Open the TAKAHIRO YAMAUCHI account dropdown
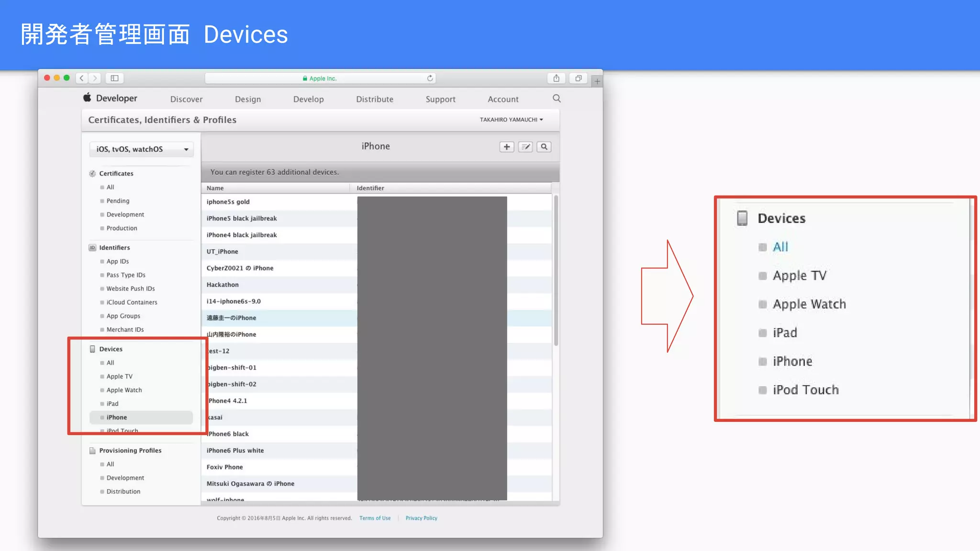The image size is (980, 551). 511,120
